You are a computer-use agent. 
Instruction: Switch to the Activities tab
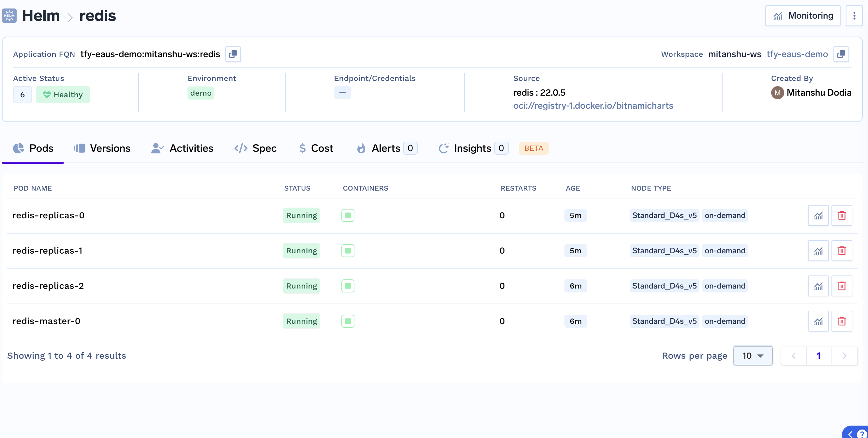182,149
